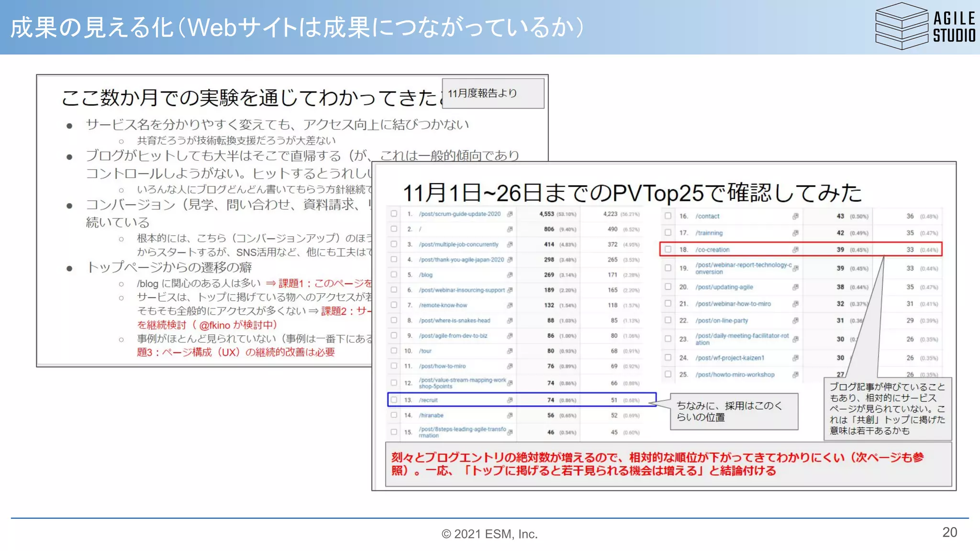The height and width of the screenshot is (551, 980).
Task: Click external icon for /post/value-stream-mapping-workshop-5points
Action: tap(510, 383)
